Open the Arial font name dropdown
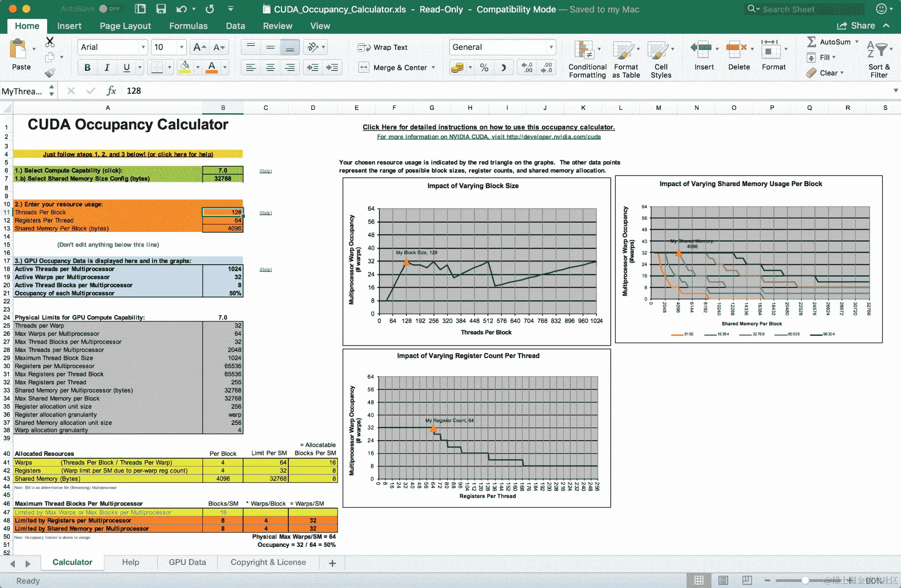The width and height of the screenshot is (901, 588). click(143, 47)
